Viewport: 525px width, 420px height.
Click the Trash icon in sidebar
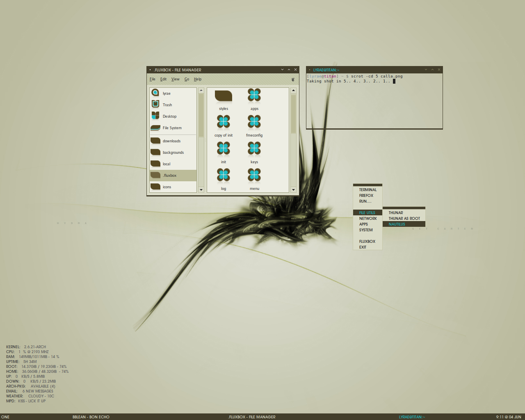[155, 104]
